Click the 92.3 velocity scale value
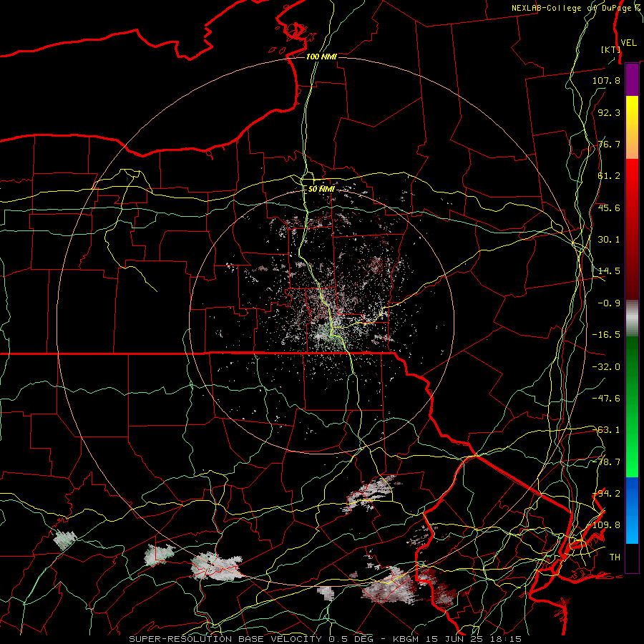The image size is (644, 644). [x=609, y=112]
